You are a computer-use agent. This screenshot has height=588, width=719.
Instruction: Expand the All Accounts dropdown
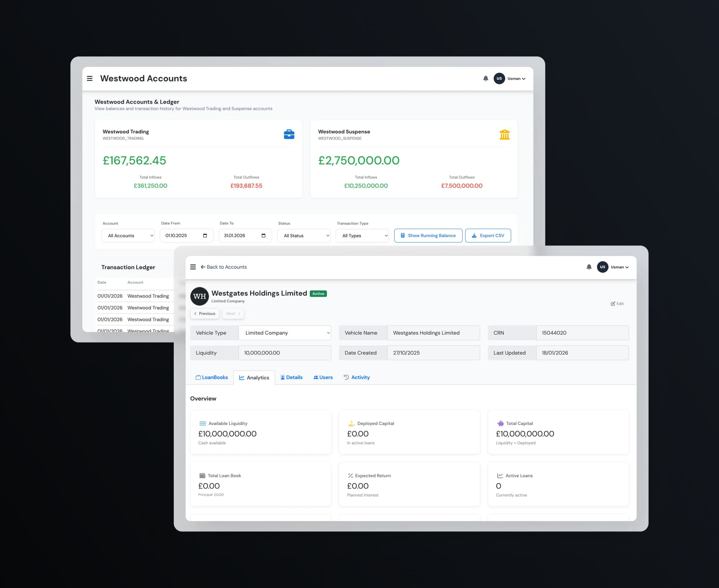point(128,236)
